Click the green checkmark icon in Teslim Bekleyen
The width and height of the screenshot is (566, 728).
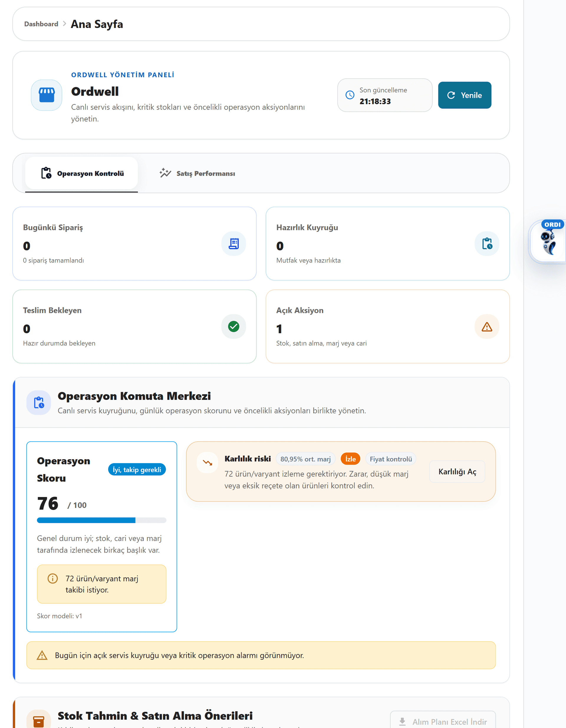tap(233, 327)
